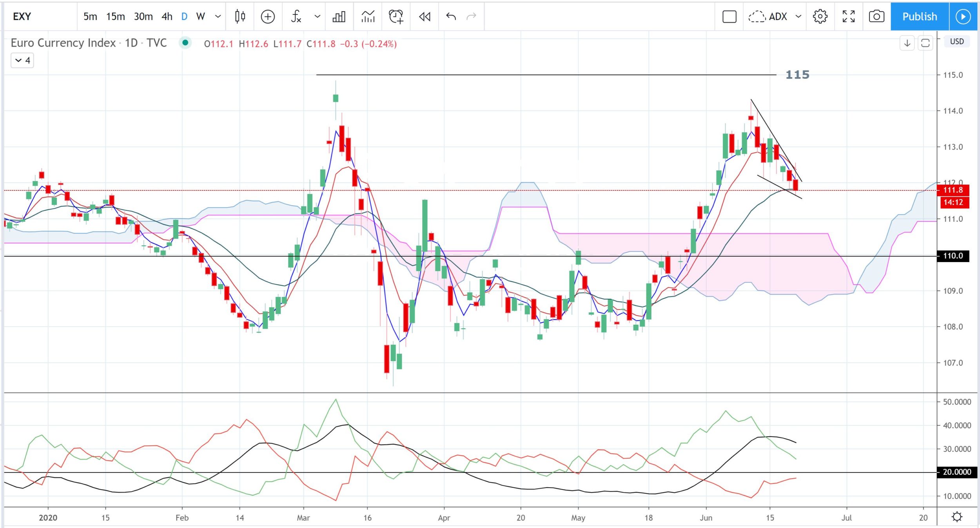980x528 pixels.
Task: Click the 111.8 current price label
Action: coord(953,190)
